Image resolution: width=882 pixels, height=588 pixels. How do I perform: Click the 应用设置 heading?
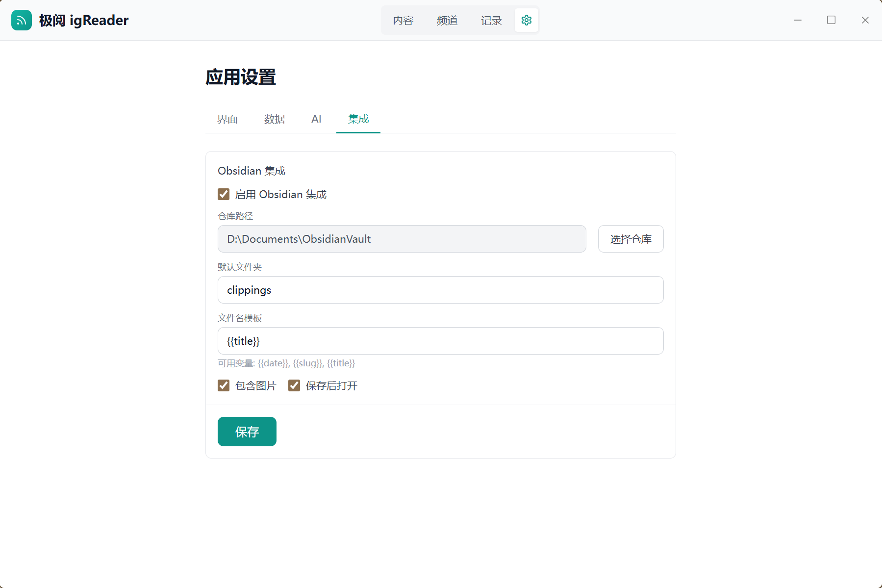[241, 77]
